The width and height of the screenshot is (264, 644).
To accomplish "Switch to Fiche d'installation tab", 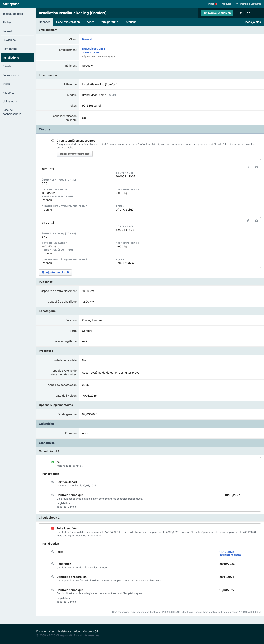I will 68,22.
